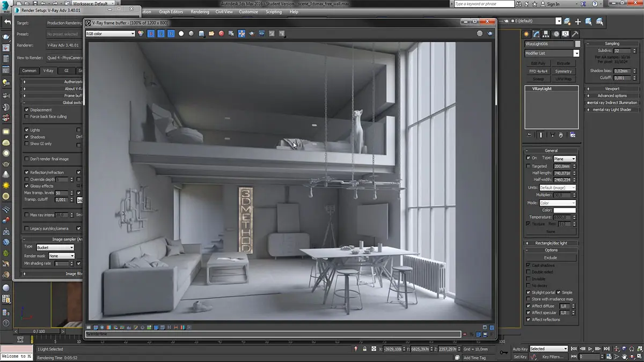This screenshot has height=362, width=644.
Task: Toggle the red channel in frame buffer
Action: 151,33
